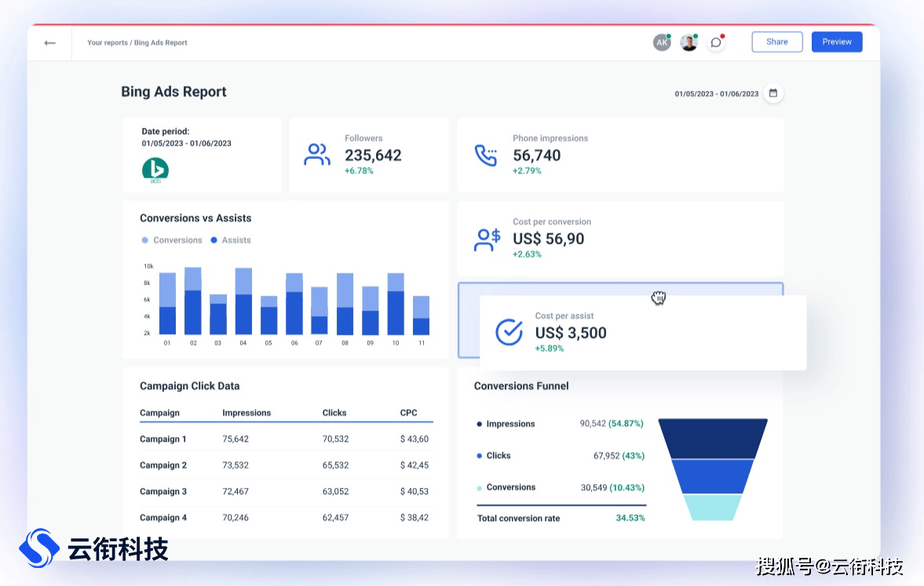Click the +6.78% followers change

point(359,171)
